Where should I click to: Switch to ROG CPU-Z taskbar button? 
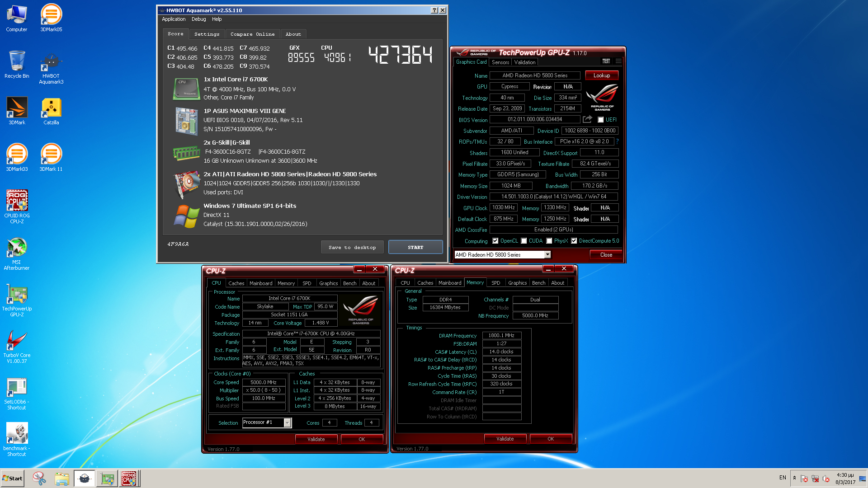click(x=129, y=479)
